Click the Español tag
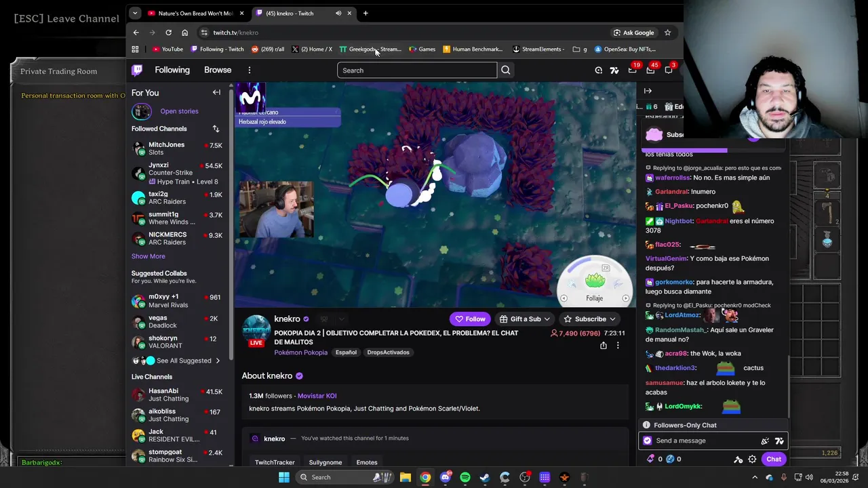868x488 pixels. pos(346,352)
